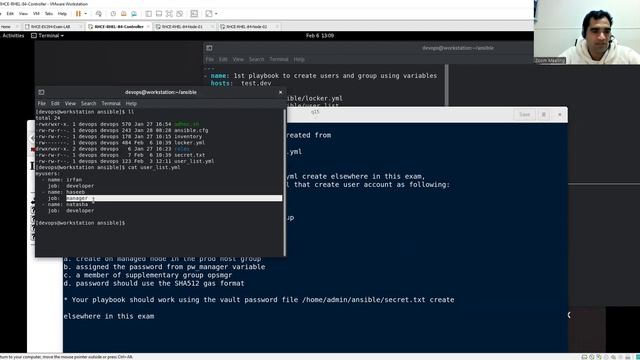The width and height of the screenshot is (640, 360).
Task: Click the Feb 6 13:09 clock
Action: (320, 36)
